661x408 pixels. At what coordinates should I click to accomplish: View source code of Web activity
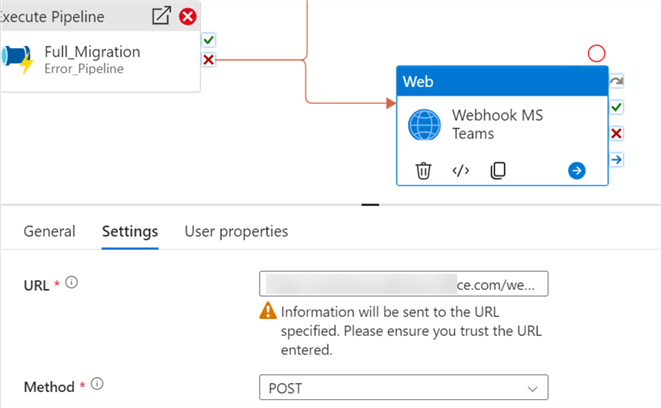point(461,170)
